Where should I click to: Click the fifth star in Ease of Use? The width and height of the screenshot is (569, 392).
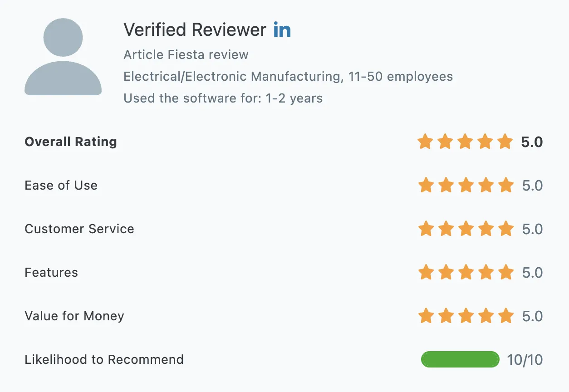coord(505,186)
